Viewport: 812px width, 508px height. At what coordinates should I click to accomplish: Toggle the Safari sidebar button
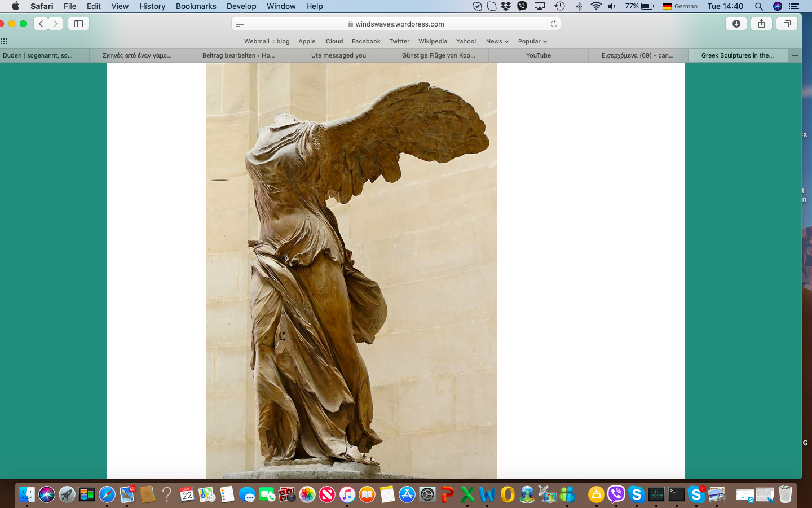tap(78, 24)
